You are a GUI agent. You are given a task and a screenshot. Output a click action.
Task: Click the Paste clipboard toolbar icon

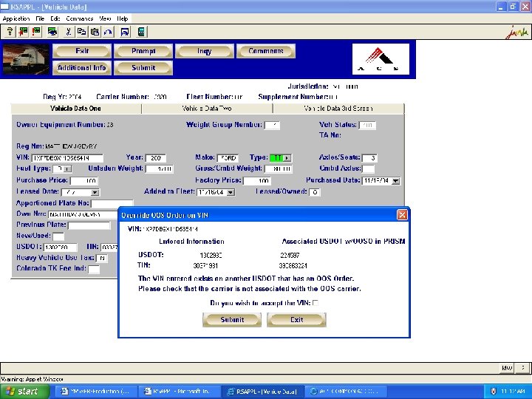coord(95,32)
